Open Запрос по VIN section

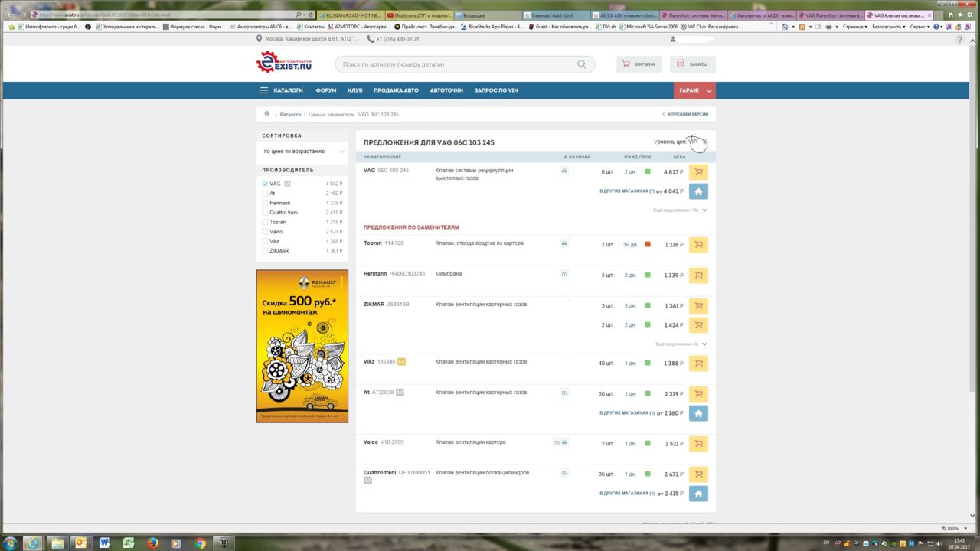(x=496, y=90)
